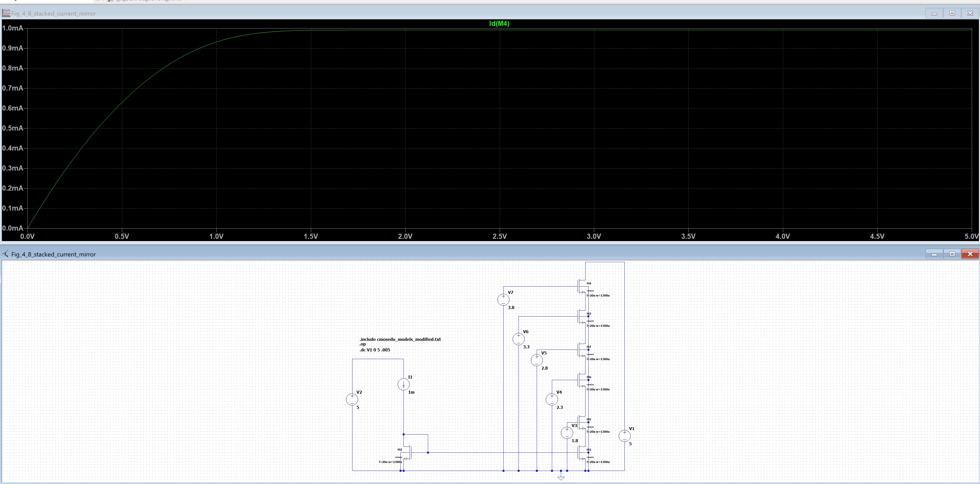The height and width of the screenshot is (484, 980).
Task: Select voltage source V3 symbol in the schematic
Action: tap(567, 433)
